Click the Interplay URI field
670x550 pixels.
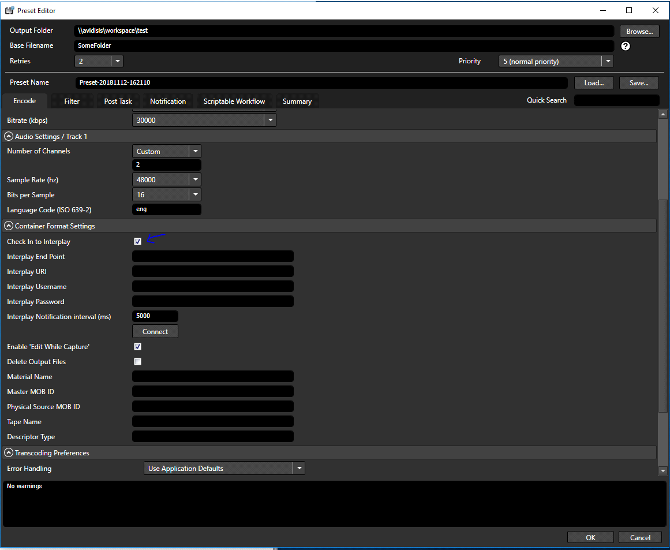(213, 271)
